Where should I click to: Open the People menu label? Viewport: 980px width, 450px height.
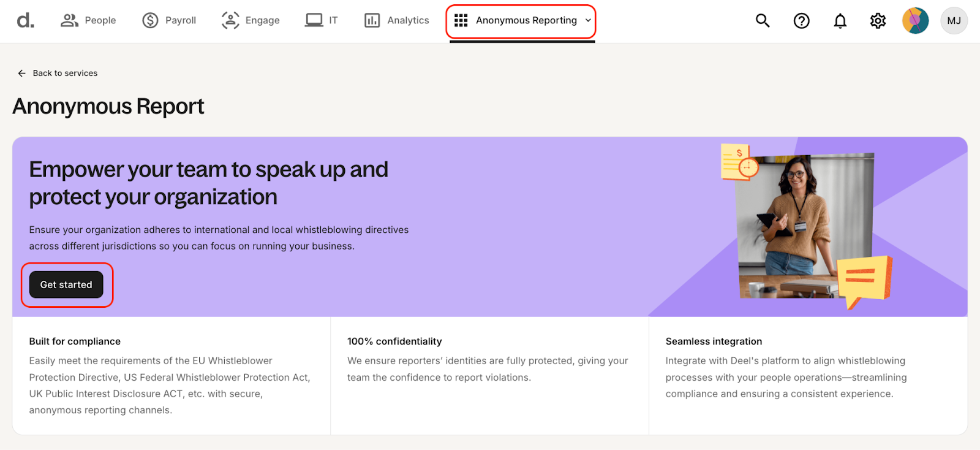click(x=100, y=20)
